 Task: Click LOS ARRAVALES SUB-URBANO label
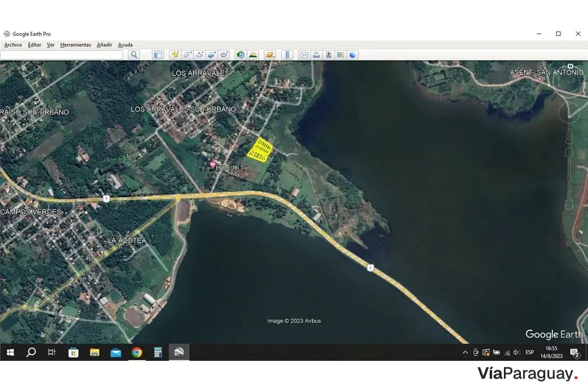(183, 109)
